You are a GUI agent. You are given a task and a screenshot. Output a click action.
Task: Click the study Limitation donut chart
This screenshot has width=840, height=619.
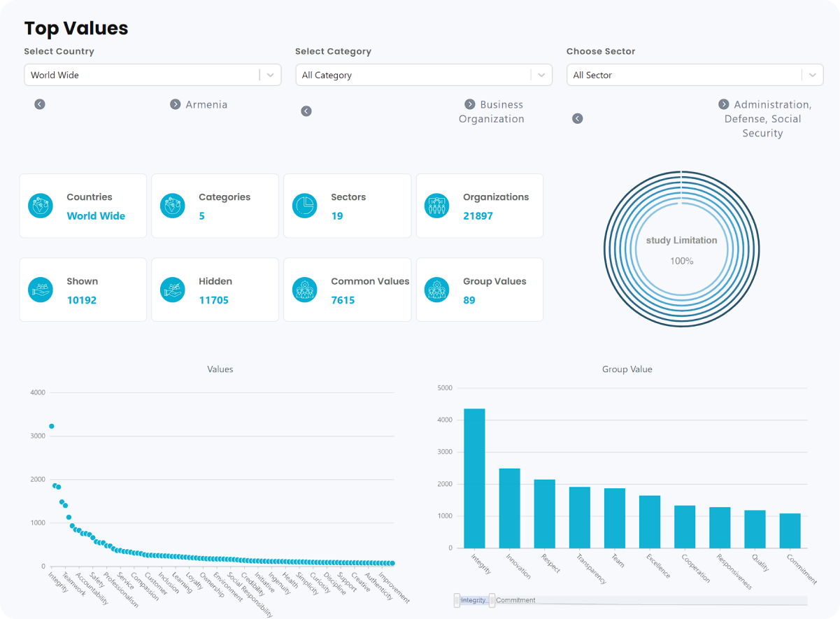click(x=681, y=250)
